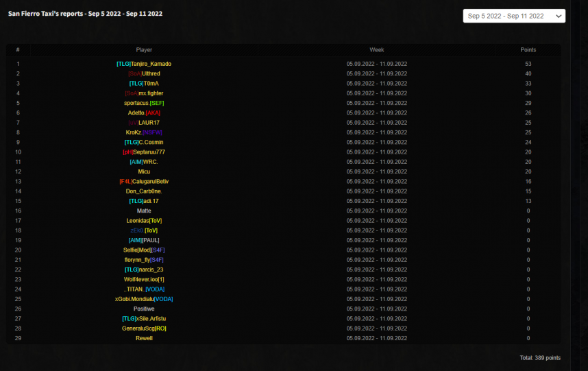Click [TLG]C.Cosmin player name
Viewport: 588px width, 371px height.
144,142
